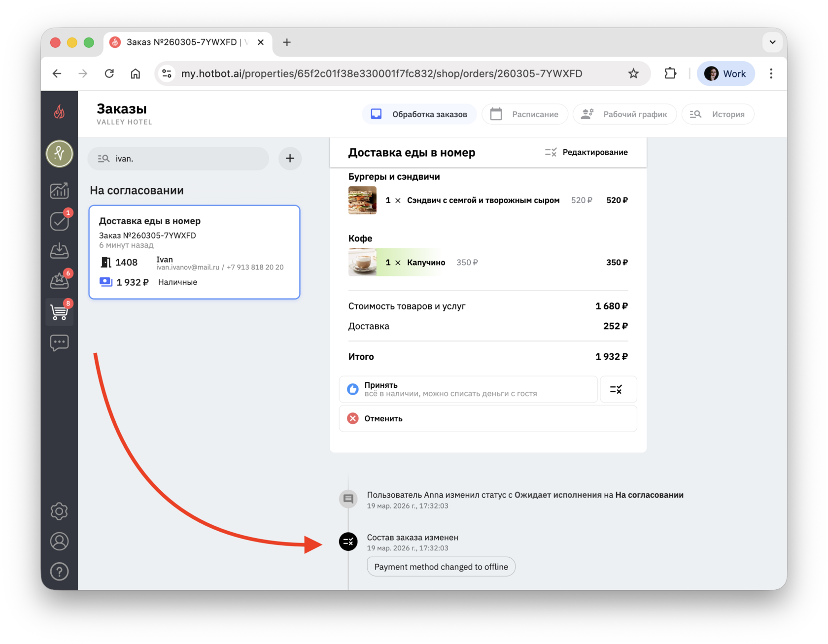
Task: Open the chat messages sidebar icon
Action: 60,342
